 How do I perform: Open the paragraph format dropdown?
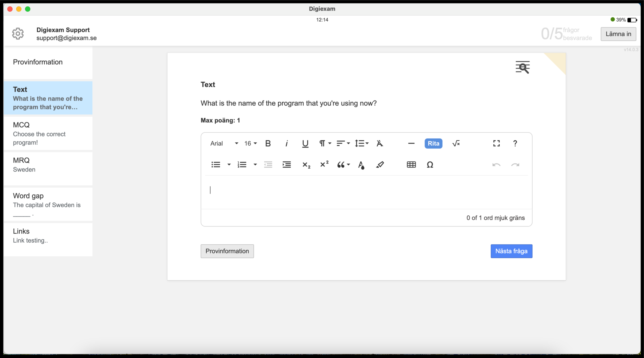pyautogui.click(x=325, y=144)
